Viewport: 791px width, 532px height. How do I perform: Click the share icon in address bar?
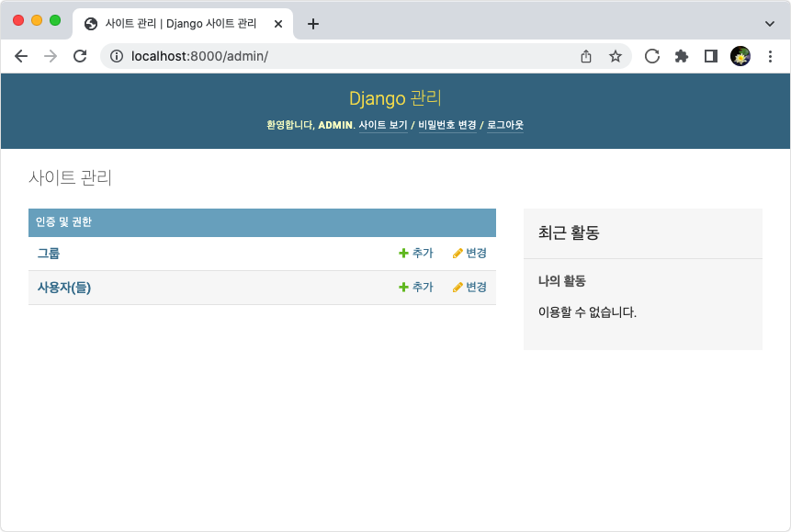pos(586,56)
